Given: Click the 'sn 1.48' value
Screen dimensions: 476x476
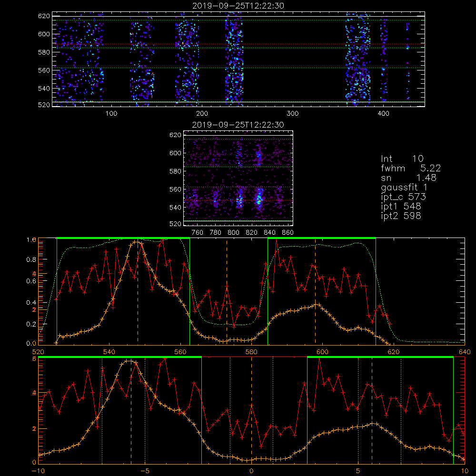Looking at the screenshot, I should pyautogui.click(x=408, y=178).
